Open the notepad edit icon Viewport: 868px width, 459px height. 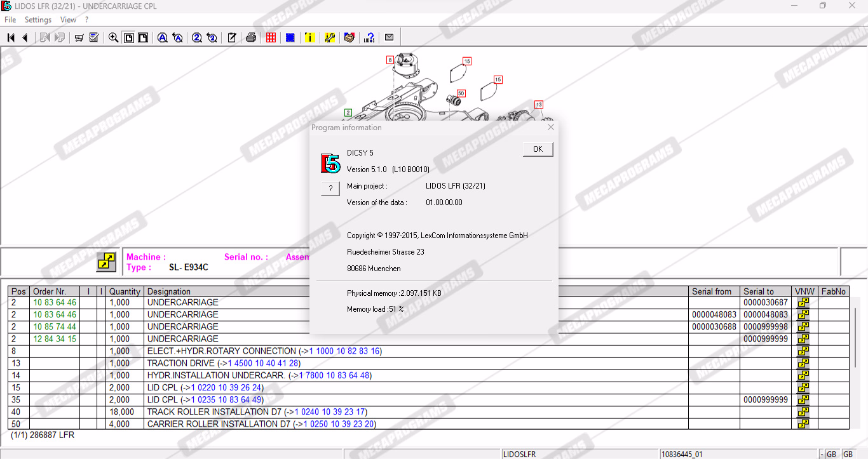coord(232,37)
